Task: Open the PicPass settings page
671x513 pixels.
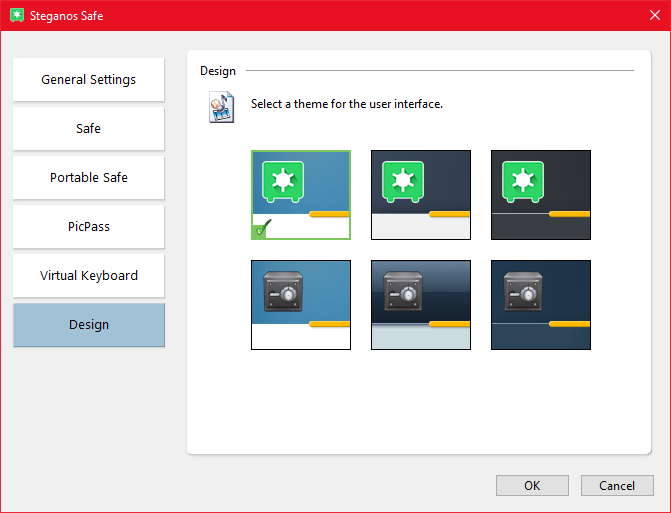Action: 89,227
